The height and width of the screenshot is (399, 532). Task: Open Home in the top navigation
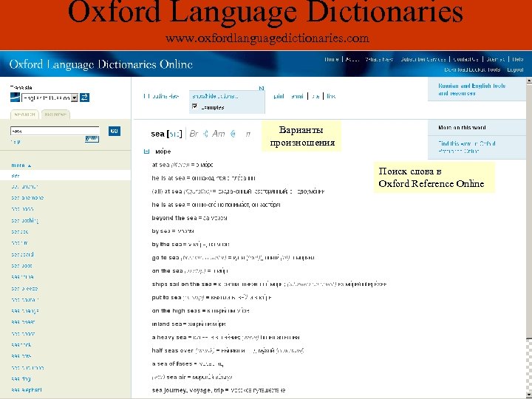(x=332, y=59)
